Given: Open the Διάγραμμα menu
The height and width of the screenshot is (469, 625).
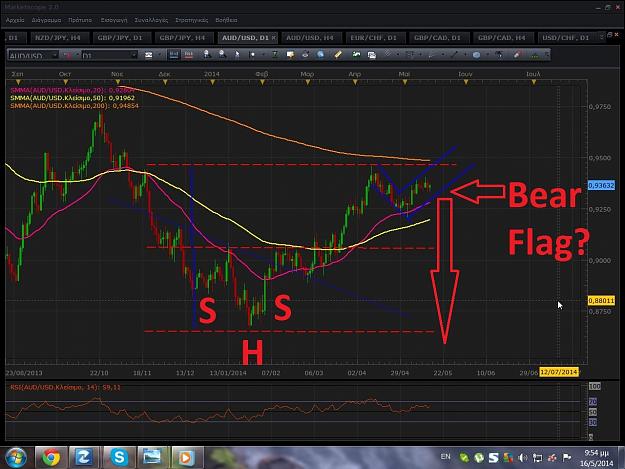Looking at the screenshot, I should (46, 20).
